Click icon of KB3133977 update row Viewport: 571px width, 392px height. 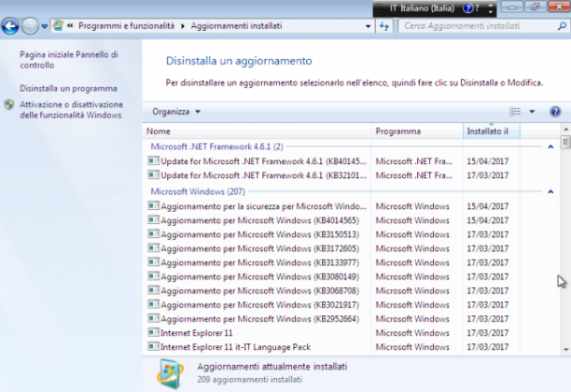[153, 262]
